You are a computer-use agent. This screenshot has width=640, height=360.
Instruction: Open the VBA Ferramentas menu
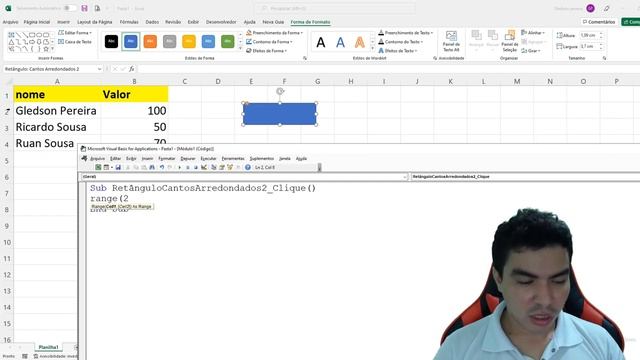tap(233, 158)
